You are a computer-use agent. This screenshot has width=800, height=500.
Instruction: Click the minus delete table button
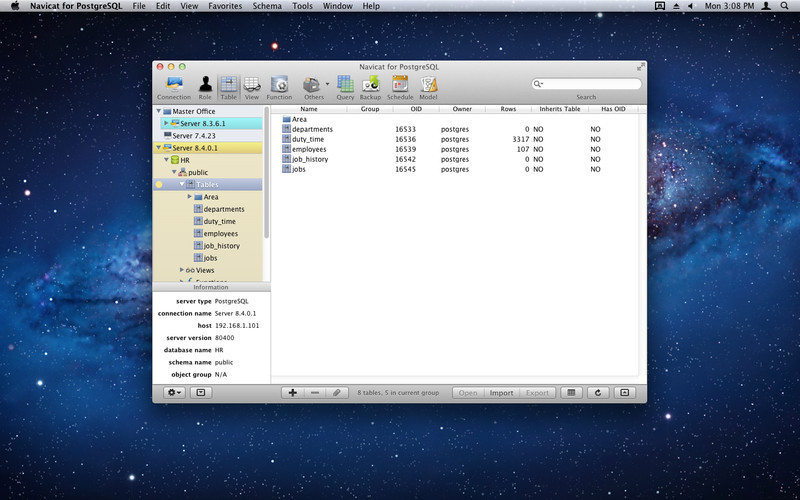[315, 392]
